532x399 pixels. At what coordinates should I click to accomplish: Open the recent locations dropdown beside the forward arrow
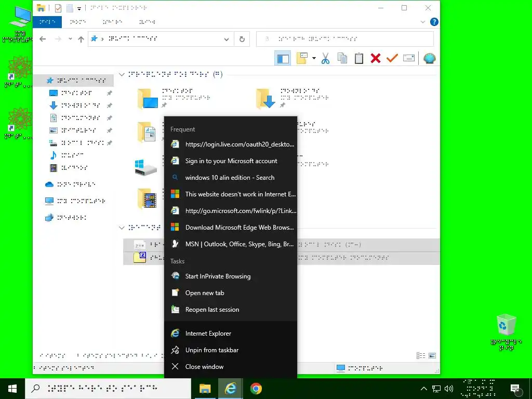point(70,39)
